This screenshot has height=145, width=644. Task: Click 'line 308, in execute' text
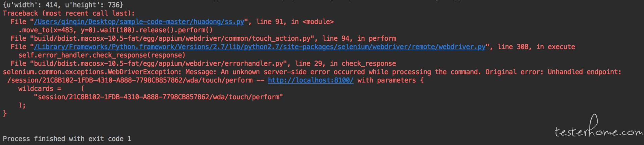pyautogui.click(x=536, y=47)
